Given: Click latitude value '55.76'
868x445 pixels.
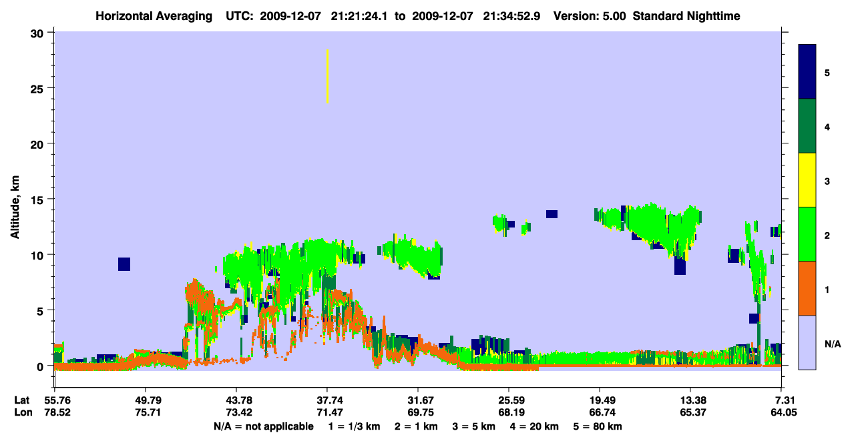Looking at the screenshot, I should 57,400.
